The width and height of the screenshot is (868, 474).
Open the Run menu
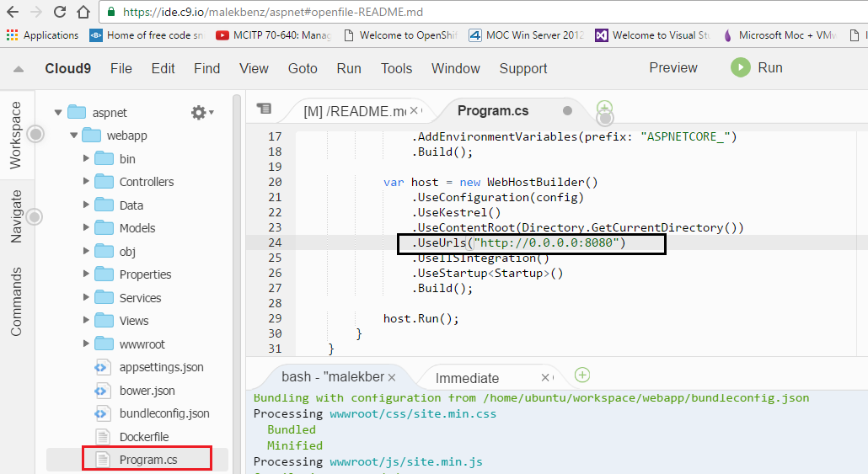pyautogui.click(x=349, y=68)
